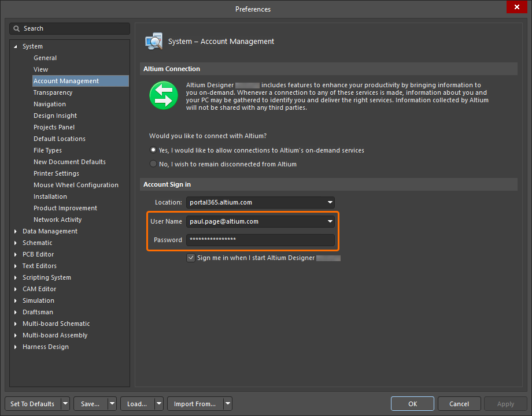Image resolution: width=532 pixels, height=416 pixels.
Task: Expand the Text Editors node
Action: pyautogui.click(x=15, y=266)
